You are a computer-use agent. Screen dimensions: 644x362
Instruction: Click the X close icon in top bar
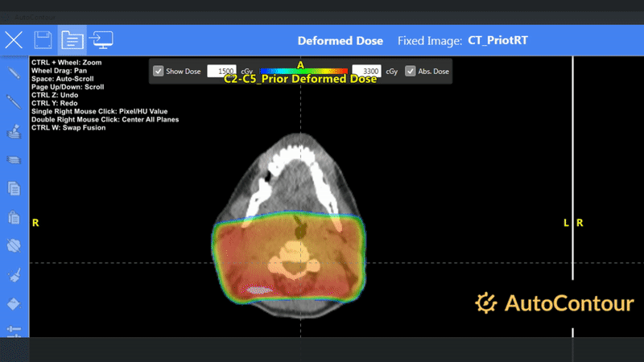[x=14, y=39]
